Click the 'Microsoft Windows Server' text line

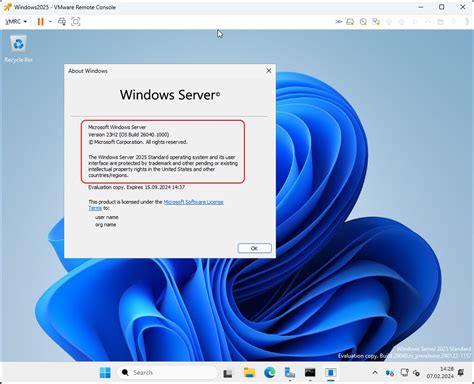coord(117,127)
